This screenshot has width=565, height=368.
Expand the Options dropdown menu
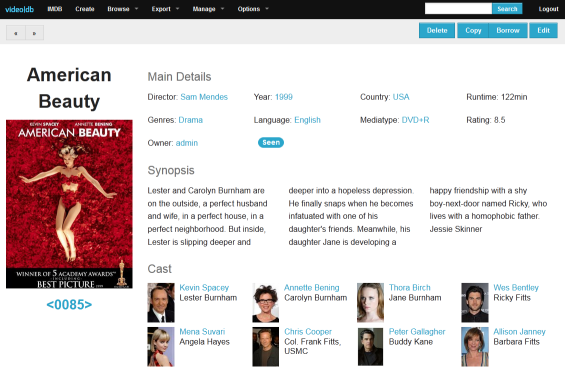tap(253, 9)
